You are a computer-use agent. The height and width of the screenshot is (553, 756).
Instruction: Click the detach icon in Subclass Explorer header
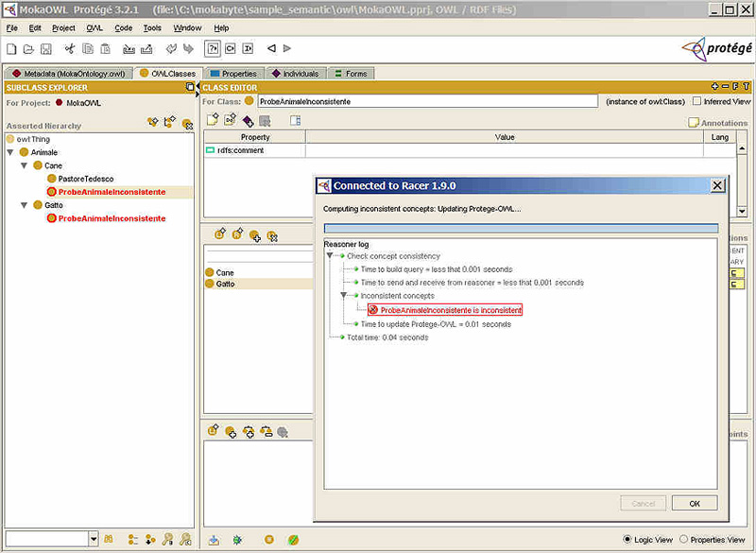click(190, 87)
